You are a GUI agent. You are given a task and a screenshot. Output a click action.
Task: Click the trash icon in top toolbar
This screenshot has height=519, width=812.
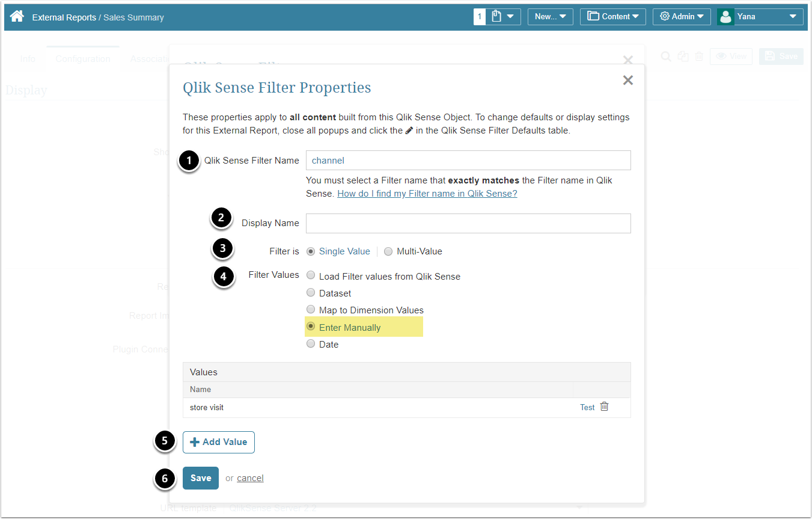tap(699, 57)
